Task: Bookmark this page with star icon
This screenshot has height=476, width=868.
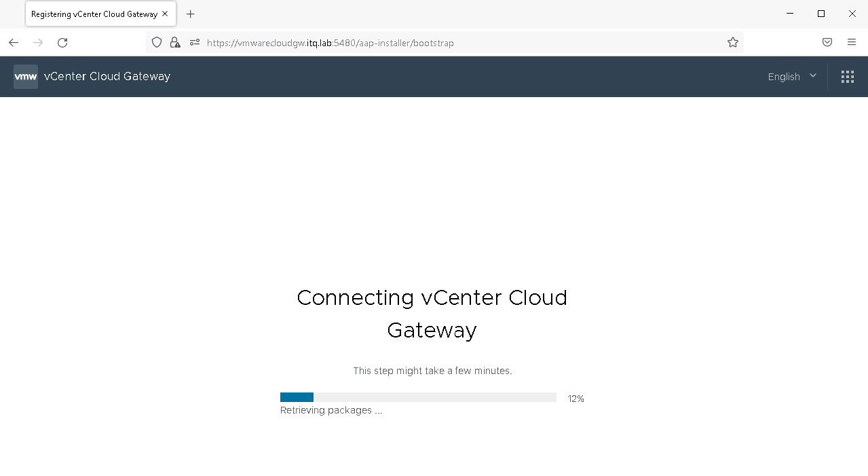Action: click(x=732, y=43)
